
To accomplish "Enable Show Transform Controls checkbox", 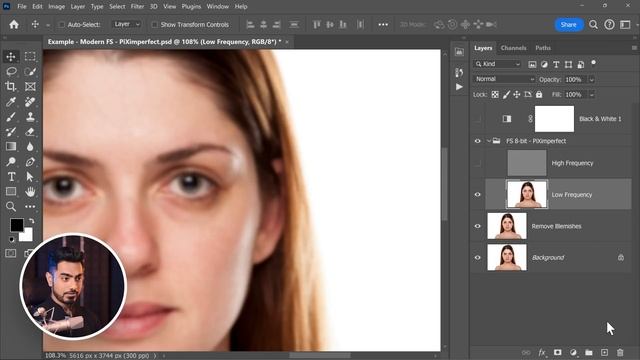I will tap(155, 24).
